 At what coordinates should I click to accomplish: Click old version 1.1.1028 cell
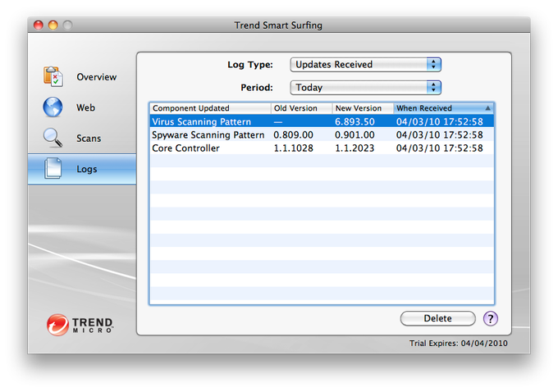293,148
